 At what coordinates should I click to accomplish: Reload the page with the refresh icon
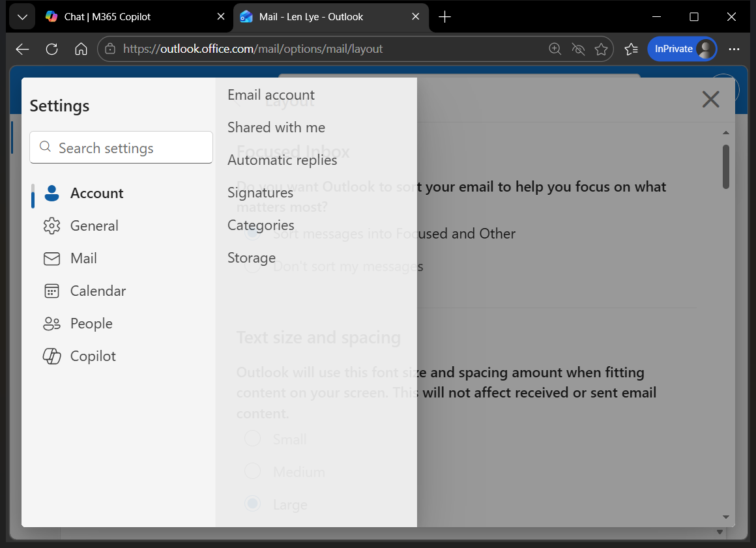tap(51, 49)
